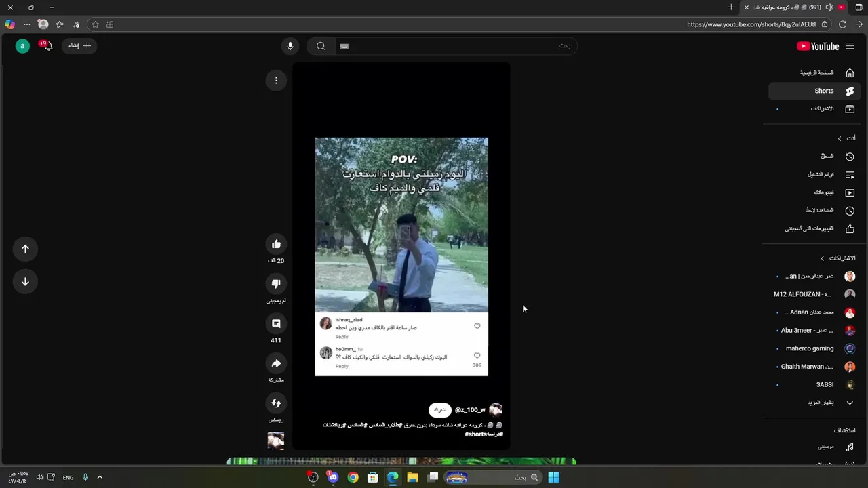Viewport: 868px width, 488px height.
Task: Reload the page in the browser
Action: pyautogui.click(x=842, y=24)
